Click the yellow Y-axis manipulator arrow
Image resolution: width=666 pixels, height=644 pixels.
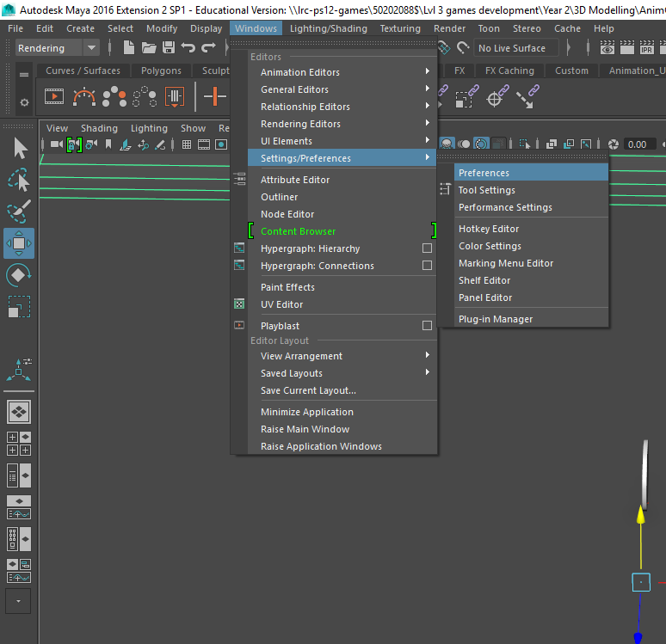point(641,514)
